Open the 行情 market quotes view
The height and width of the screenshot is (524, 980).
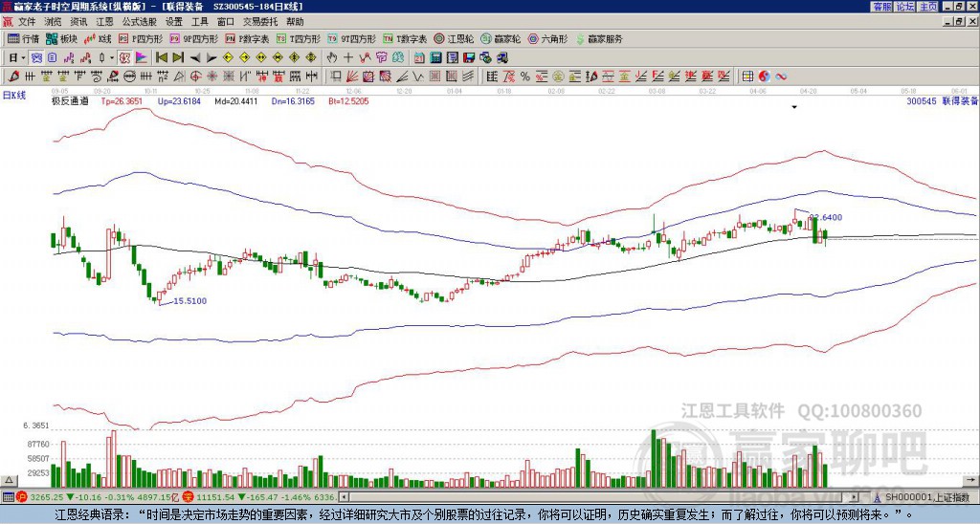point(23,38)
